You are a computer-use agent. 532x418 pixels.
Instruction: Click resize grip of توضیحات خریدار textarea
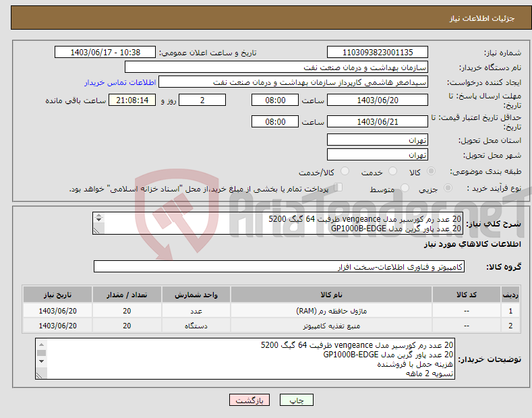pyautogui.click(x=40, y=376)
